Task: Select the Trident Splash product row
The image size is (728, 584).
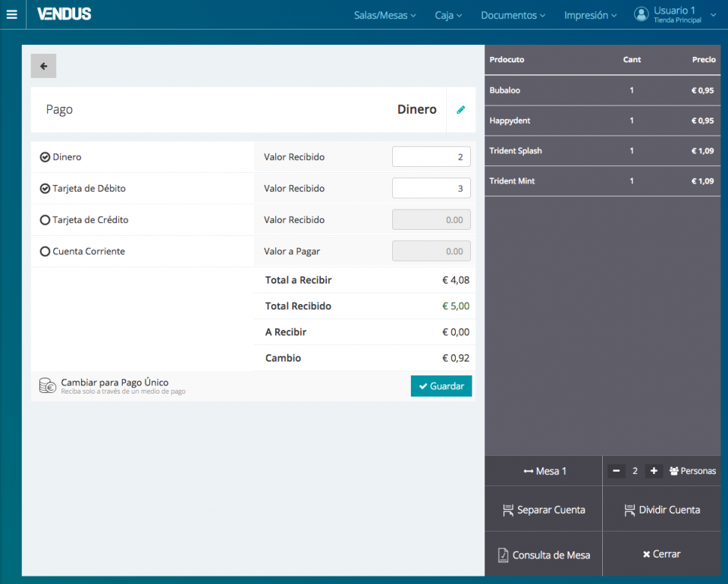Action: [602, 151]
